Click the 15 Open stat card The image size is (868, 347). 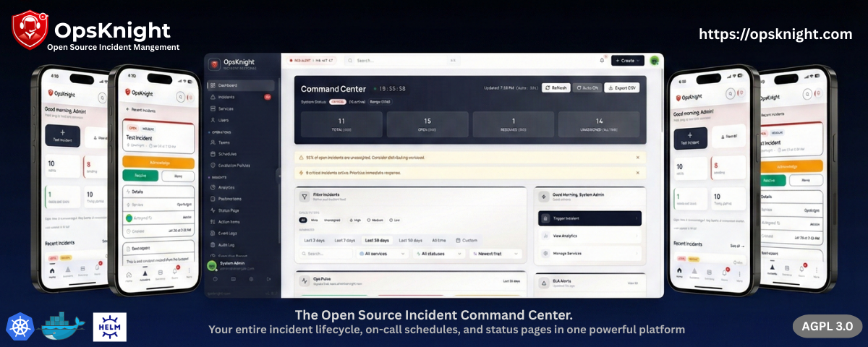click(427, 125)
